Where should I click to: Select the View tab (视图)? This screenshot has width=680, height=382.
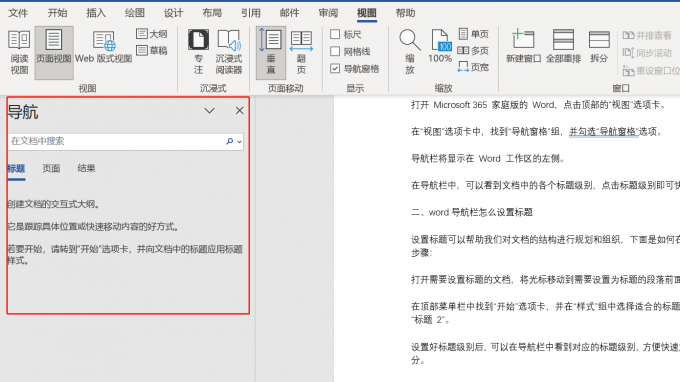click(366, 13)
